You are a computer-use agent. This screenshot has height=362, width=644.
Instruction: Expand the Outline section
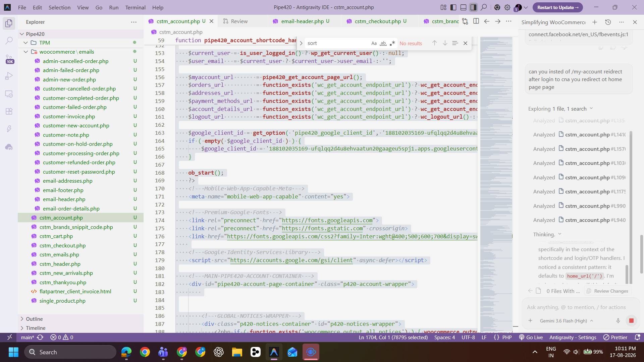34,319
